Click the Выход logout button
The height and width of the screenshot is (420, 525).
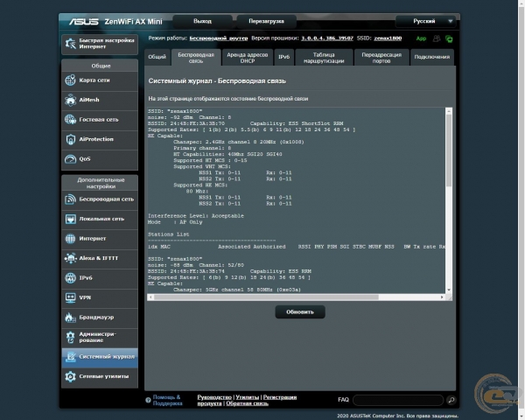(202, 21)
